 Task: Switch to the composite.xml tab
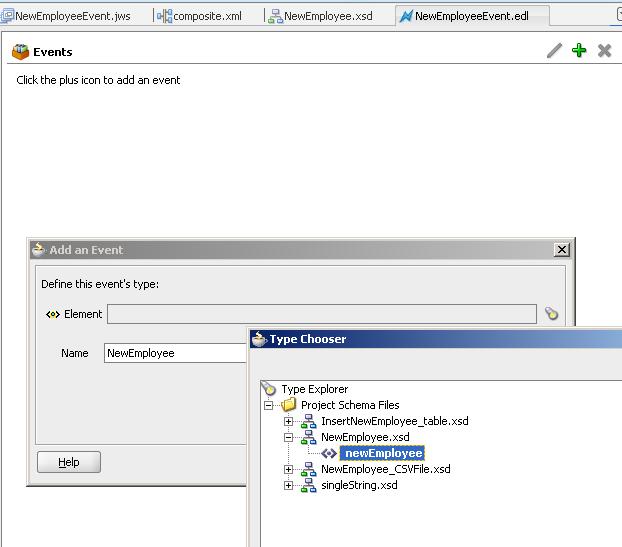tap(199, 16)
